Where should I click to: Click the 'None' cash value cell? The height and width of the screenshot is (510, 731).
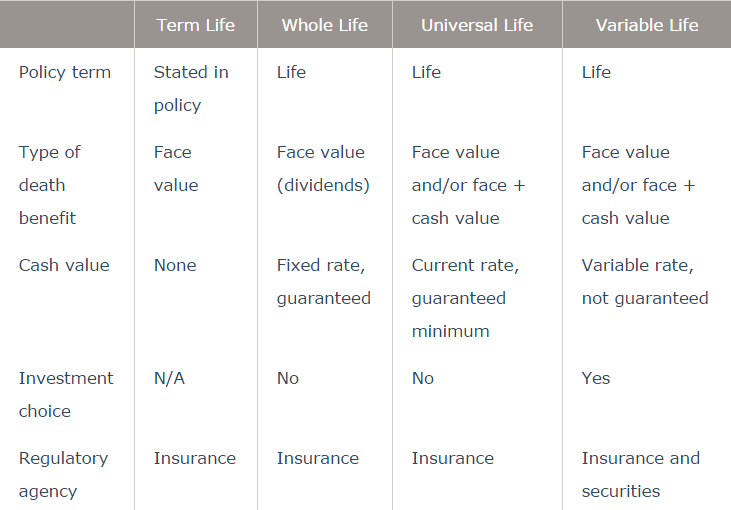tap(175, 265)
